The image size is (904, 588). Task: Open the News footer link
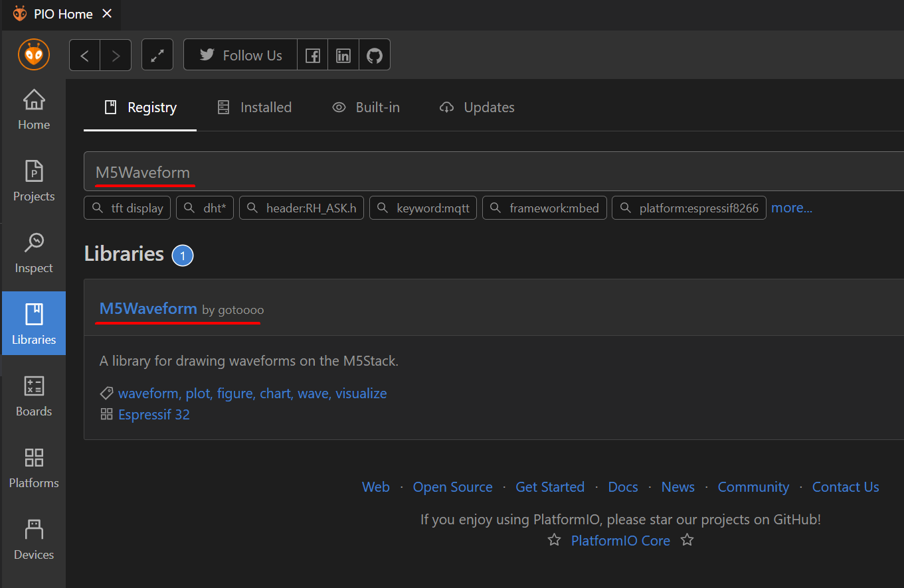coord(678,487)
